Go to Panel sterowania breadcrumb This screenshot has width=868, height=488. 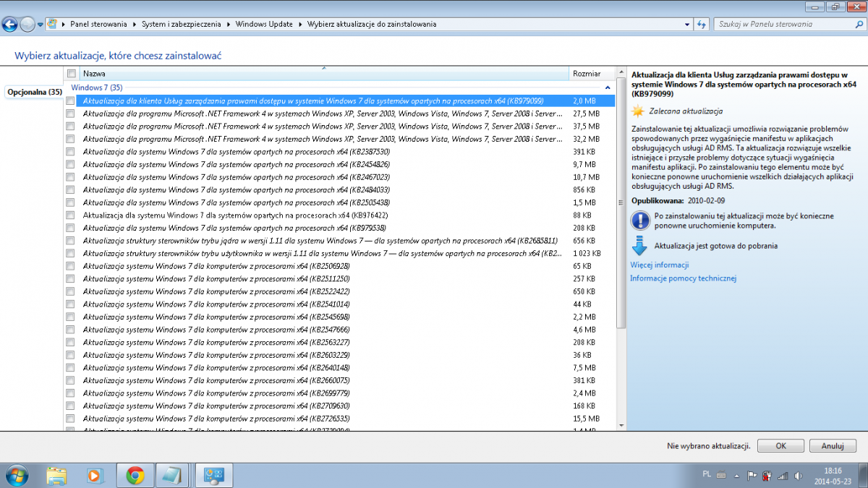99,24
